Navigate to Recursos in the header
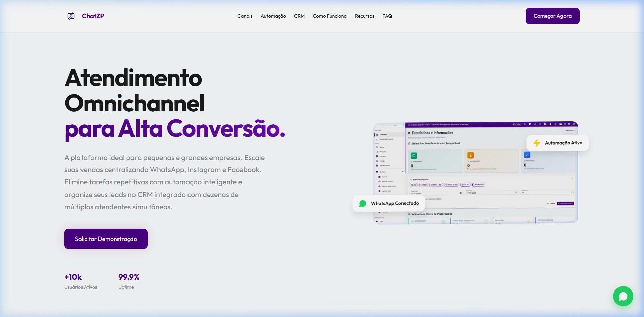 tap(365, 16)
